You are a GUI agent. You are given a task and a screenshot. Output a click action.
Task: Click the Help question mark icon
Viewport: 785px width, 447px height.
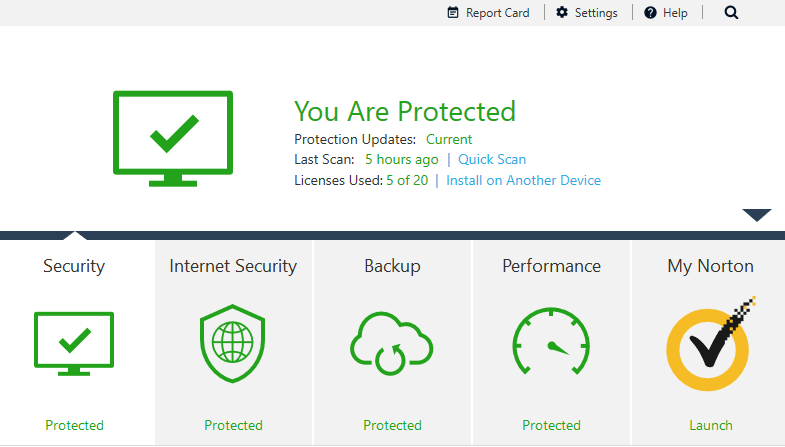coord(650,13)
